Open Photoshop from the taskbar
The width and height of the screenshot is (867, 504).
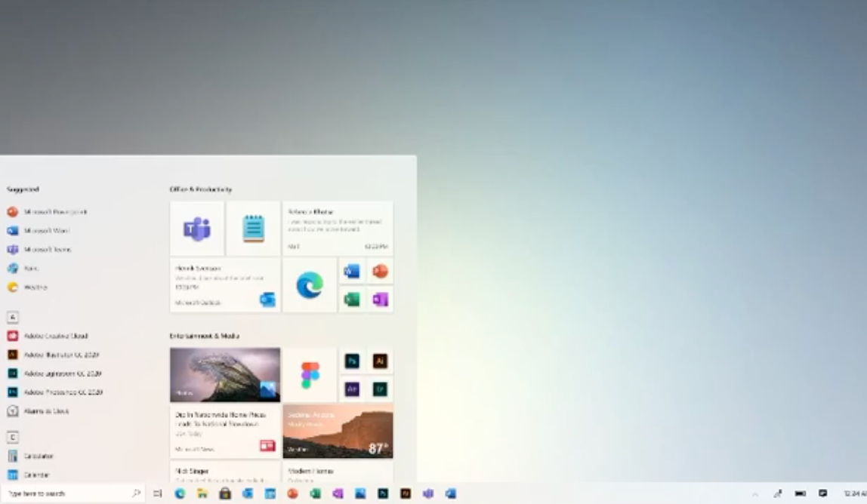[383, 493]
